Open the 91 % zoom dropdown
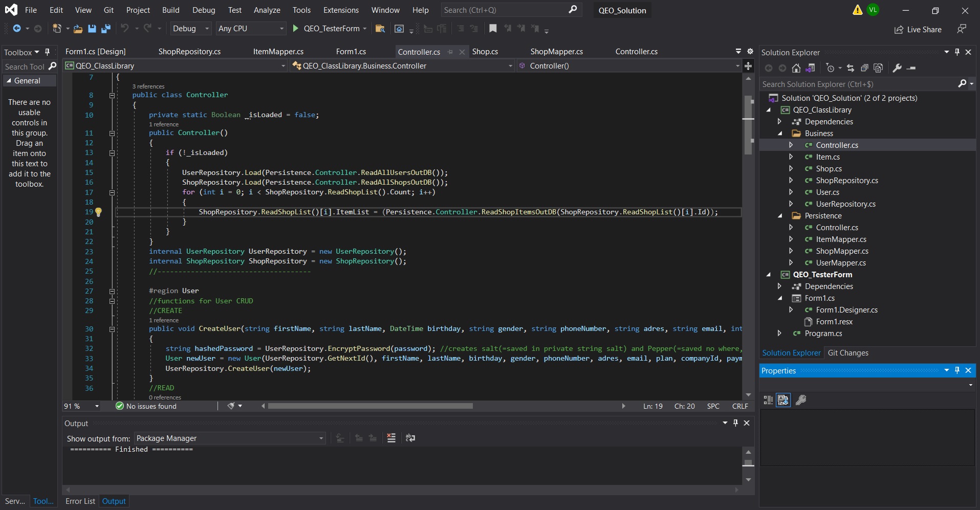The height and width of the screenshot is (510, 980). coord(81,406)
